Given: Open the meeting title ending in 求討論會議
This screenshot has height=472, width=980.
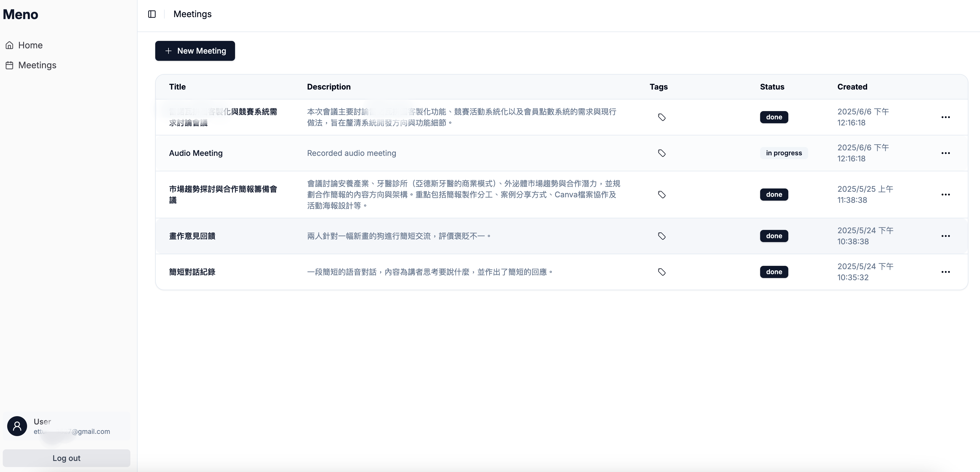Looking at the screenshot, I should [223, 117].
